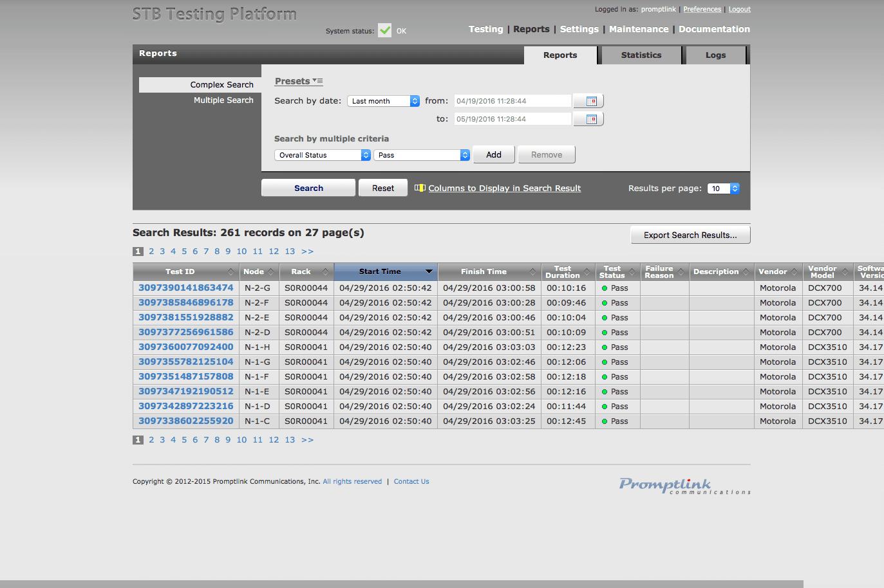Open the Documentation menu
The width and height of the screenshot is (884, 588).
pos(714,29)
